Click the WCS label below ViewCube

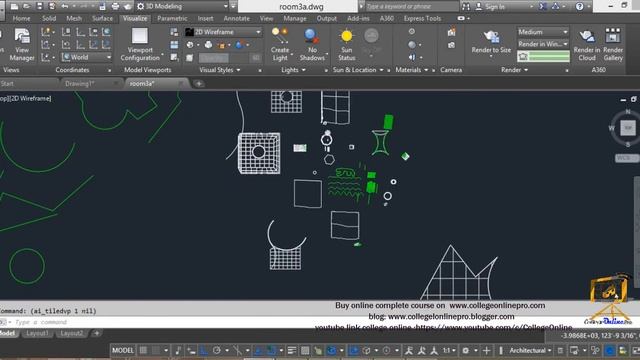(x=625, y=158)
